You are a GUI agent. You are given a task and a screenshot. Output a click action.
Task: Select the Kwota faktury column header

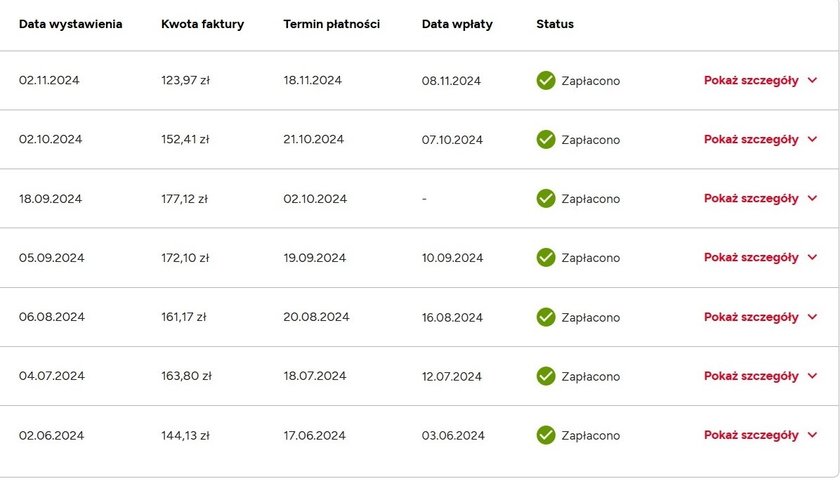pos(202,24)
